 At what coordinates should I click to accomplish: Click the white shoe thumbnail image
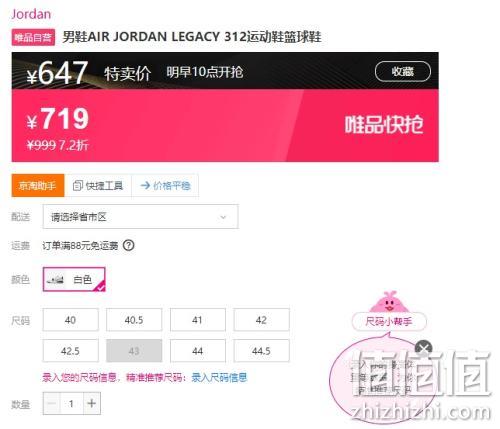[x=55, y=279]
